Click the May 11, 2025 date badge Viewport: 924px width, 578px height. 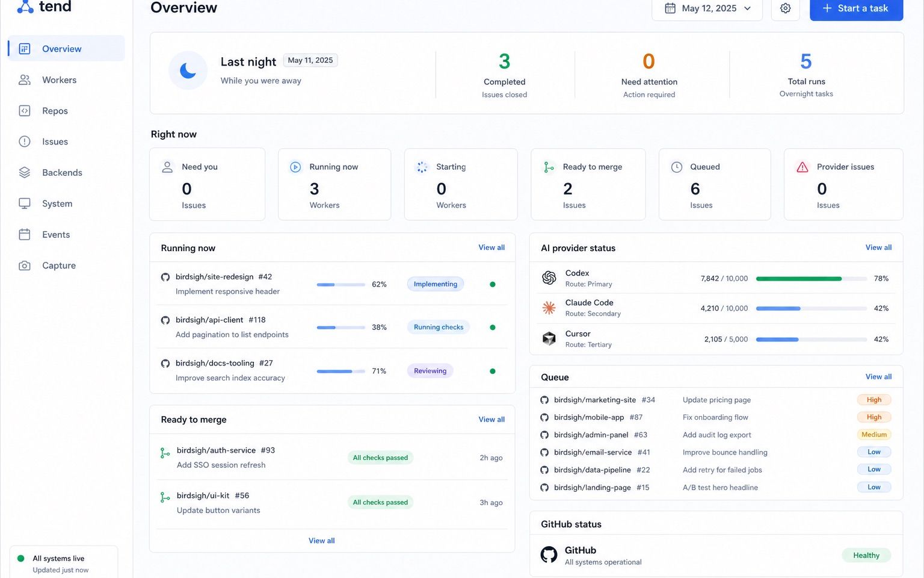click(x=310, y=60)
